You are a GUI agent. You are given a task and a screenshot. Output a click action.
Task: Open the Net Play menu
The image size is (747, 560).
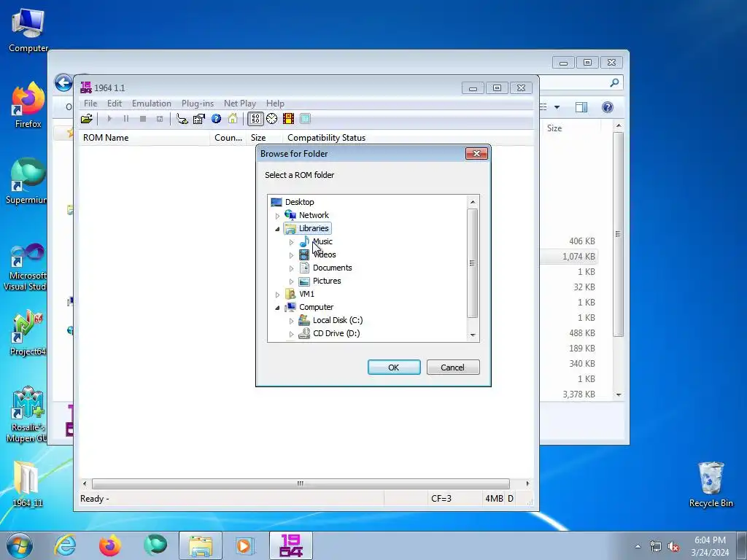pos(239,104)
